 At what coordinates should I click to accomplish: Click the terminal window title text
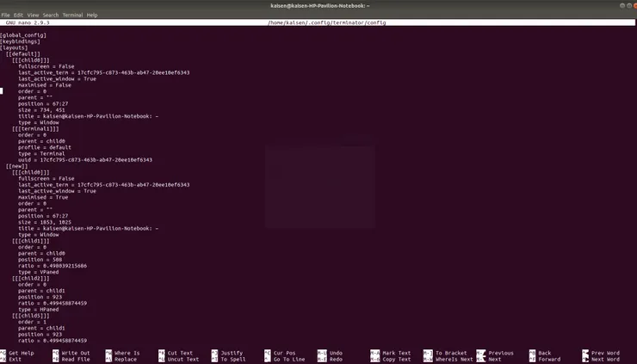(x=320, y=6)
